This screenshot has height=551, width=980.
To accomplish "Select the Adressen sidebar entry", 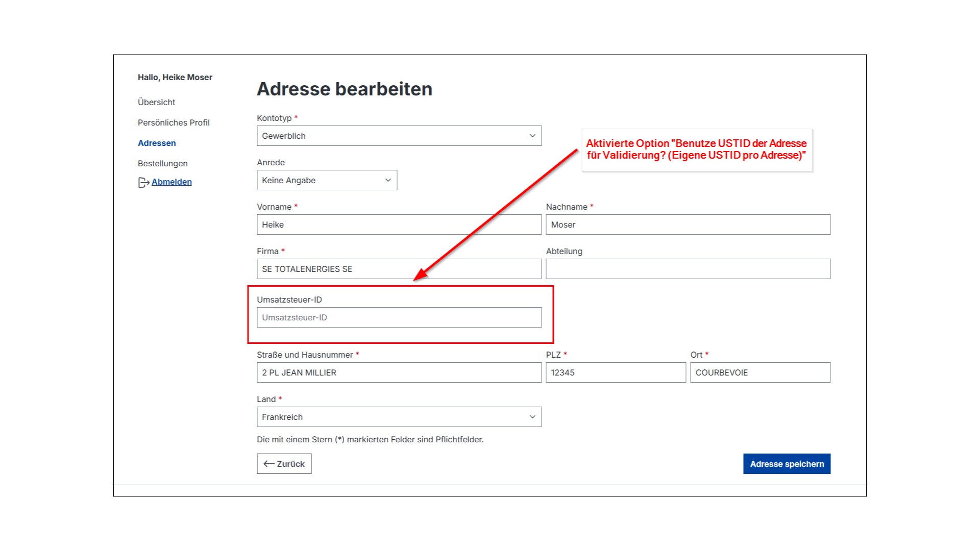I will (157, 143).
